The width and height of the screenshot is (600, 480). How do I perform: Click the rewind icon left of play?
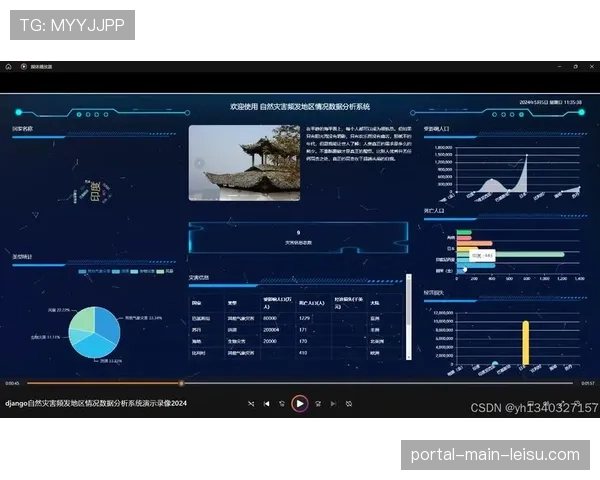pyautogui.click(x=283, y=404)
